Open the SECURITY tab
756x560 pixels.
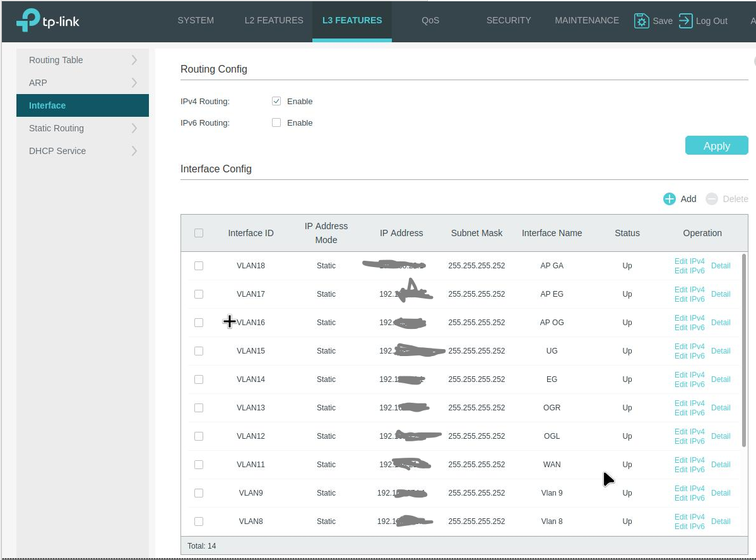509,20
